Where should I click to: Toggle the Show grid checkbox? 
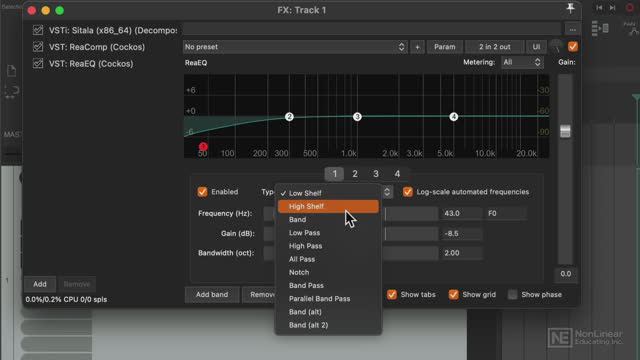pos(453,295)
